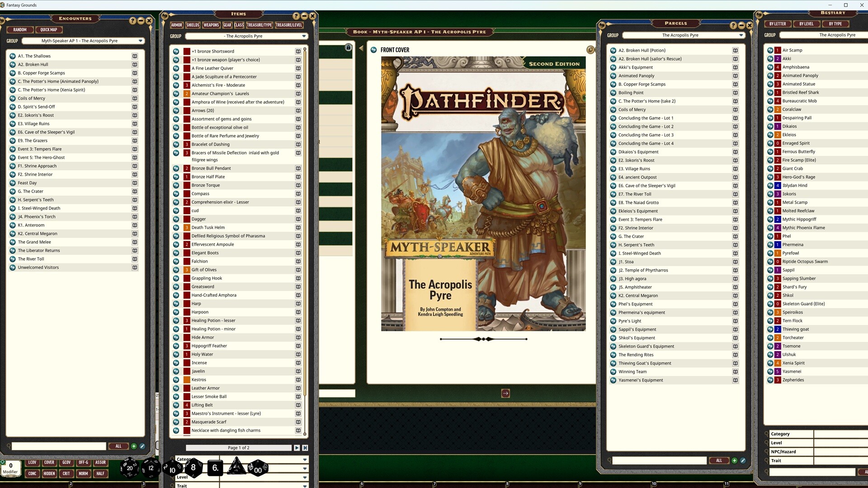Roll the d20 die in the dice tray

(129, 468)
